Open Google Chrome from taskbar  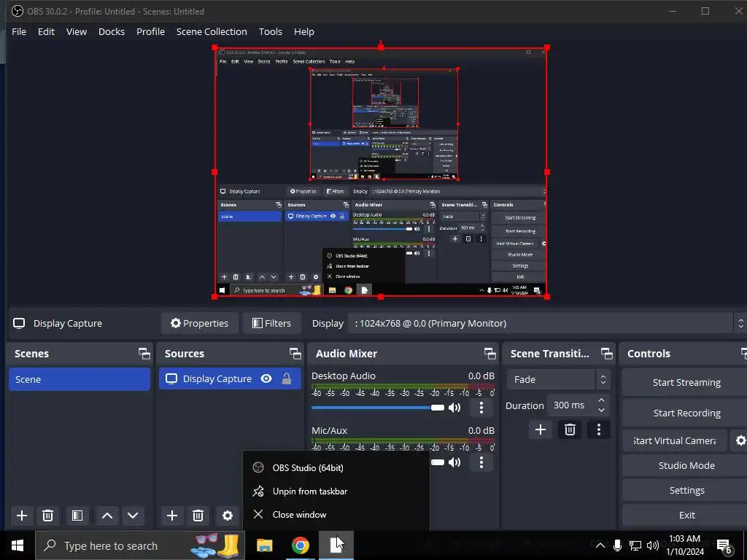coord(300,545)
